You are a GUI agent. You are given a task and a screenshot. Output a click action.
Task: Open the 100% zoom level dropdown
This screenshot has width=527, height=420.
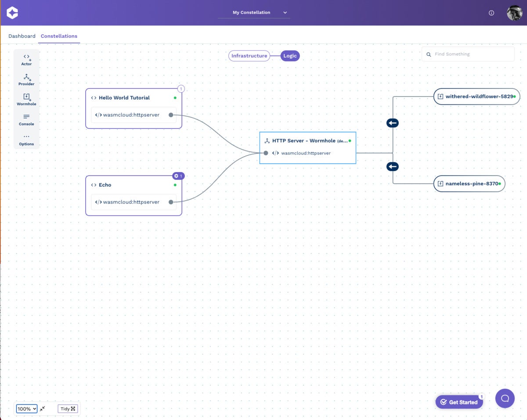[x=27, y=409]
